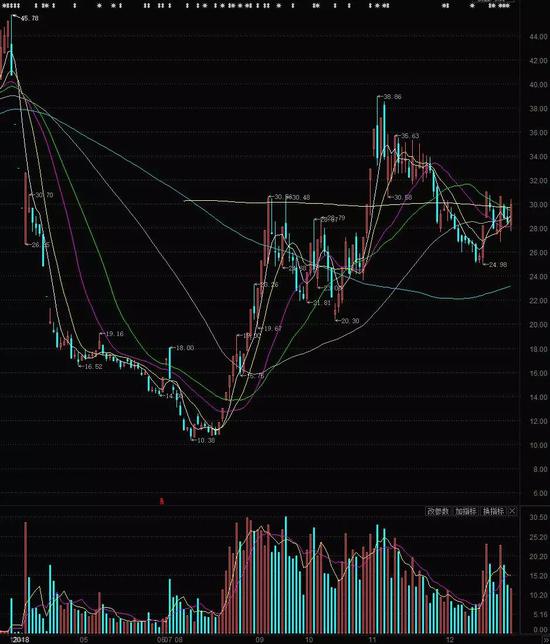Click the 40.00 price axis value
The height and width of the screenshot is (644, 550).
538,85
